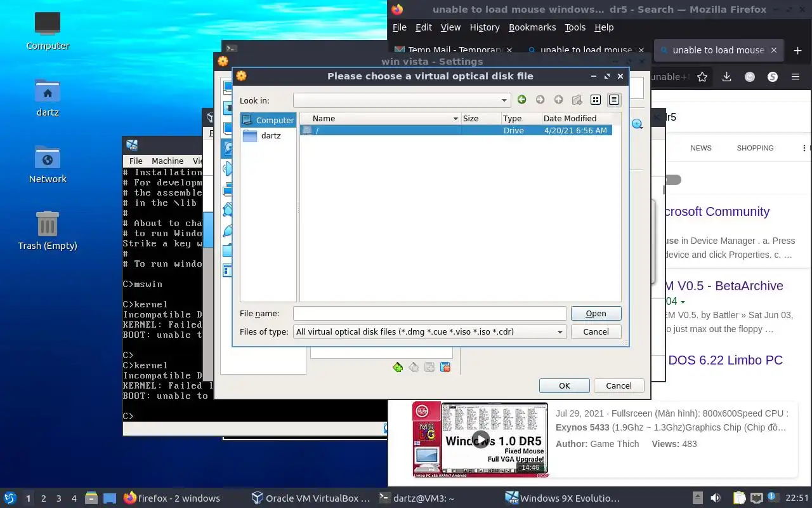This screenshot has height=508, width=812.
Task: Open the NEWS search filter
Action: coord(701,148)
